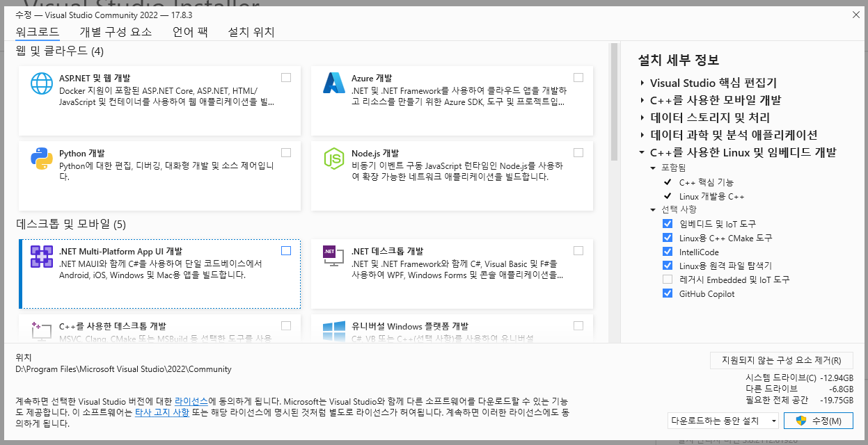This screenshot has width=868, height=445.
Task: Click 지원되지 않는 구성 요소 제거 button
Action: coord(781,360)
